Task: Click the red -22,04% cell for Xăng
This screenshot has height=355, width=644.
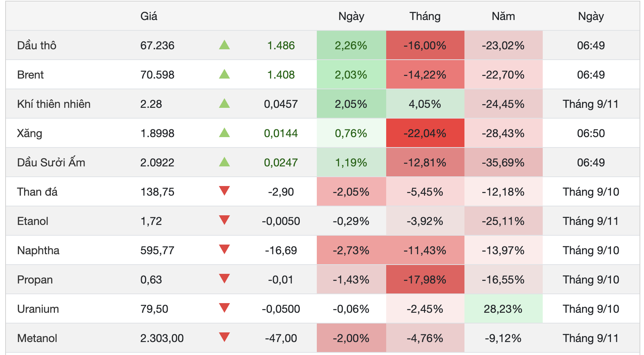Action: pyautogui.click(x=425, y=133)
